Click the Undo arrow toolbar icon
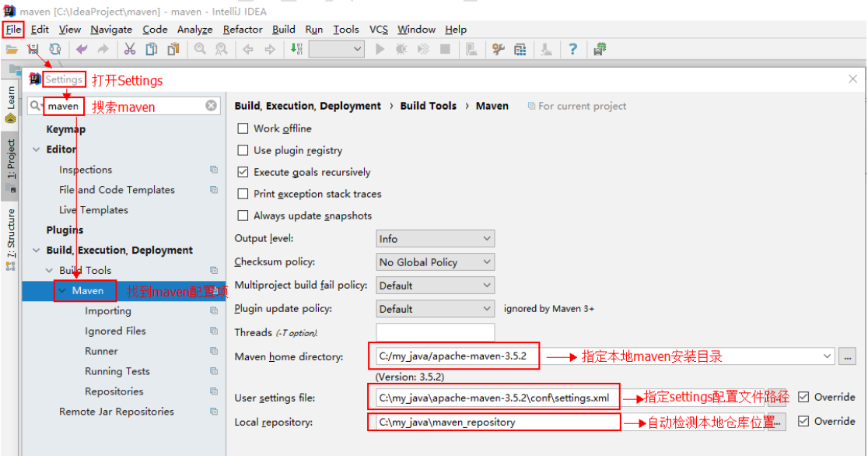The height and width of the screenshot is (456, 868). point(82,49)
